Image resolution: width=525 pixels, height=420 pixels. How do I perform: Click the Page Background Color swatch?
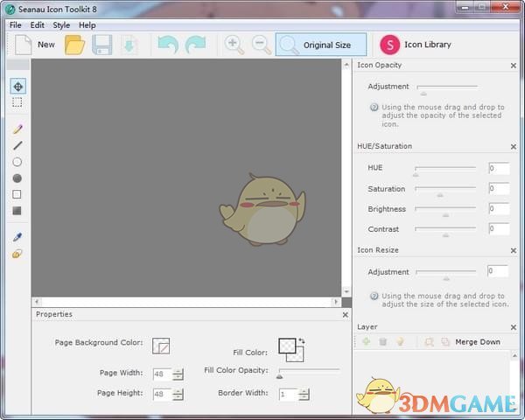tap(161, 346)
